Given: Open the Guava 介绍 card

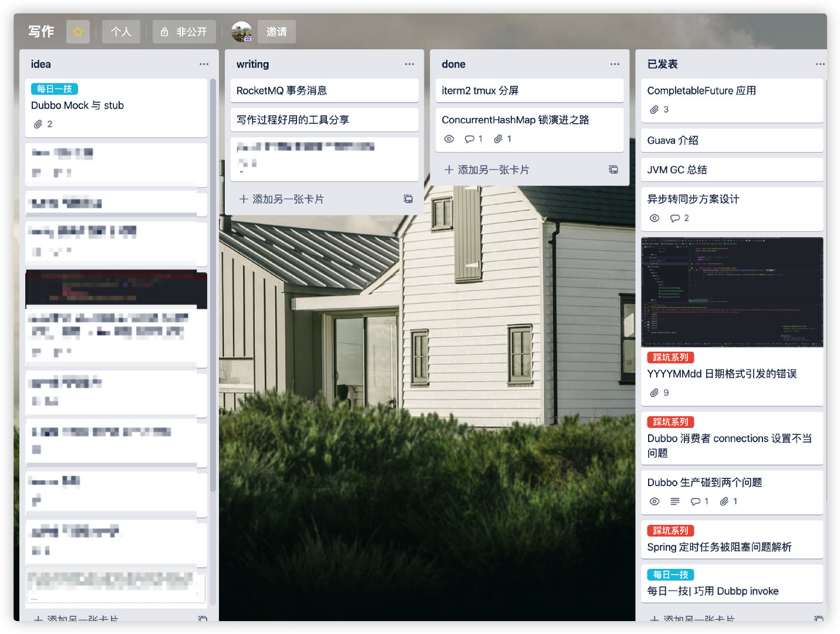Looking at the screenshot, I should 733,140.
